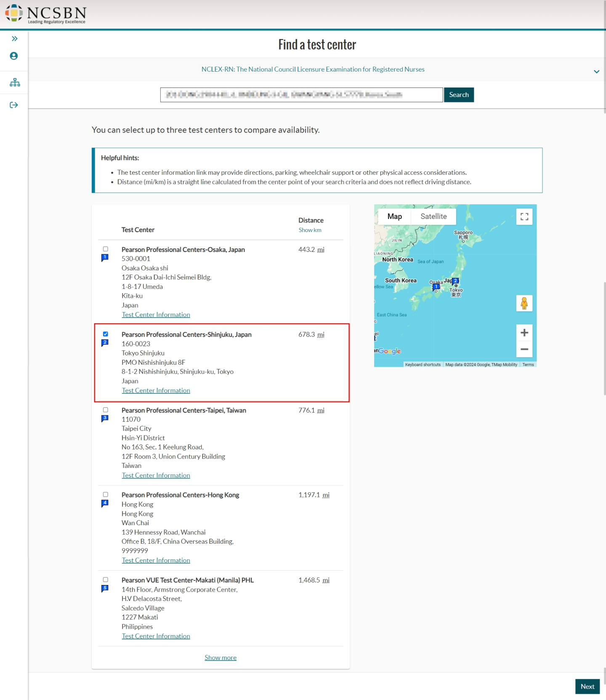This screenshot has width=606, height=700.
Task: Click Sapporo label on the map
Action: point(463,232)
